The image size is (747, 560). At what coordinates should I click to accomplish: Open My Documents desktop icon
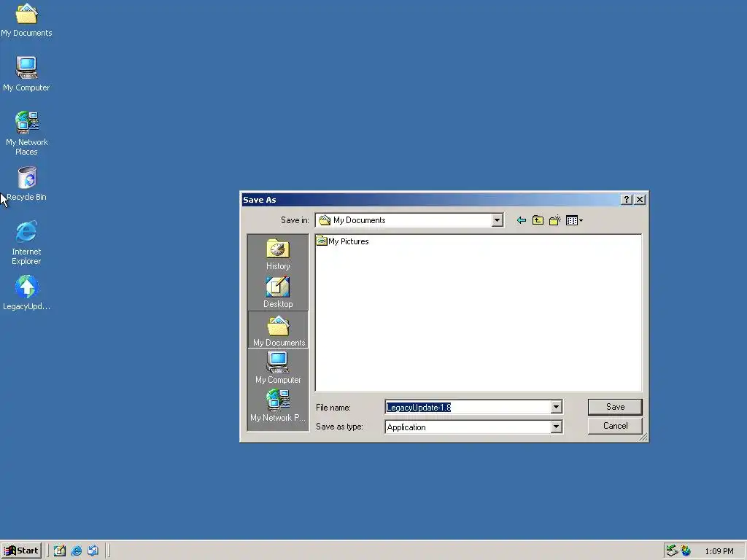coord(26,19)
